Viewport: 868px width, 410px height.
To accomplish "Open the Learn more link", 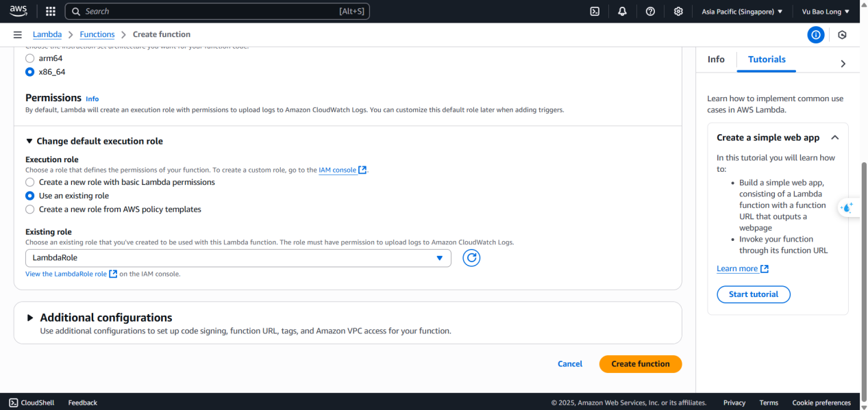I will click(x=737, y=269).
